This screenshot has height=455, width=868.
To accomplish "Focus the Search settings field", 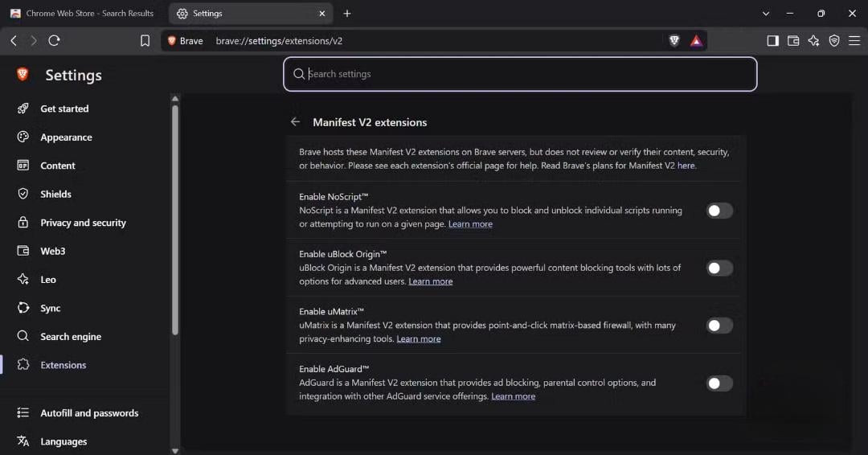I will [520, 74].
